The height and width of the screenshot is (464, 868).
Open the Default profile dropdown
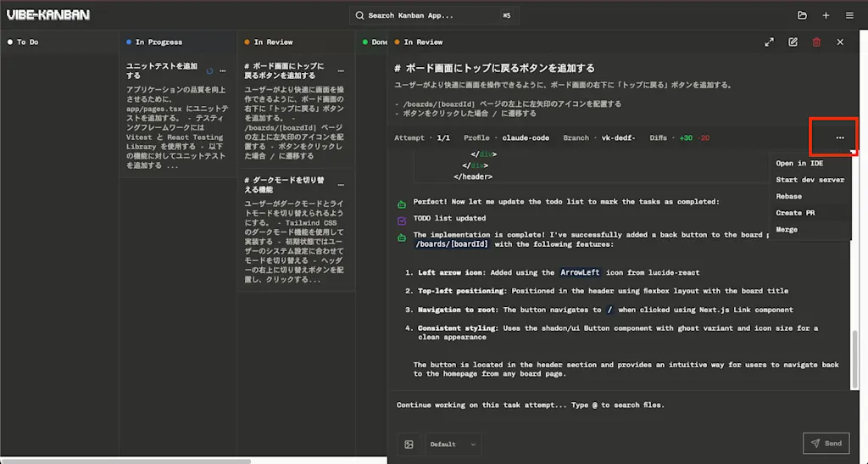click(x=453, y=444)
